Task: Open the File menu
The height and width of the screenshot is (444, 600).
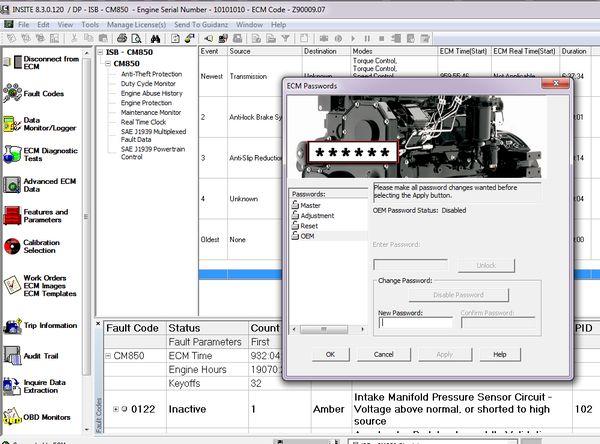Action: click(23, 24)
